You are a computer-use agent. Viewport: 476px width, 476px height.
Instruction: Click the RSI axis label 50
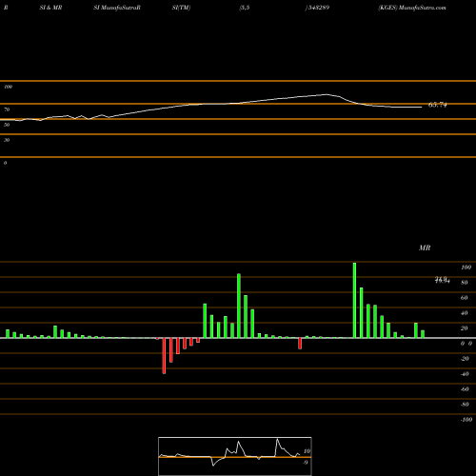point(7,125)
